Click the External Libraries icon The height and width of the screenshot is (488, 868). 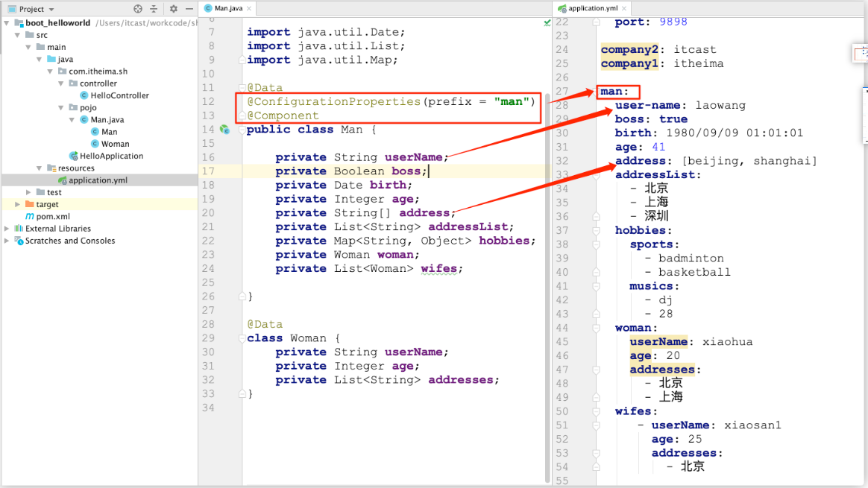coord(19,229)
